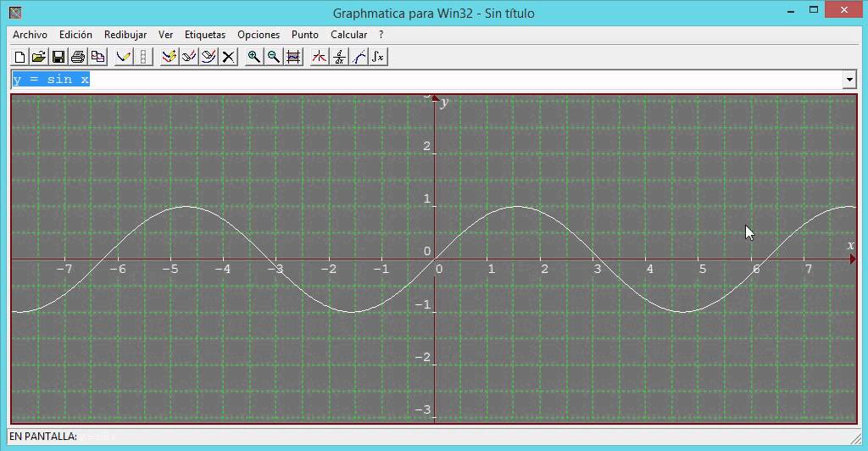This screenshot has height=451, width=868.
Task: Clear screen with the X icon
Action: click(229, 57)
